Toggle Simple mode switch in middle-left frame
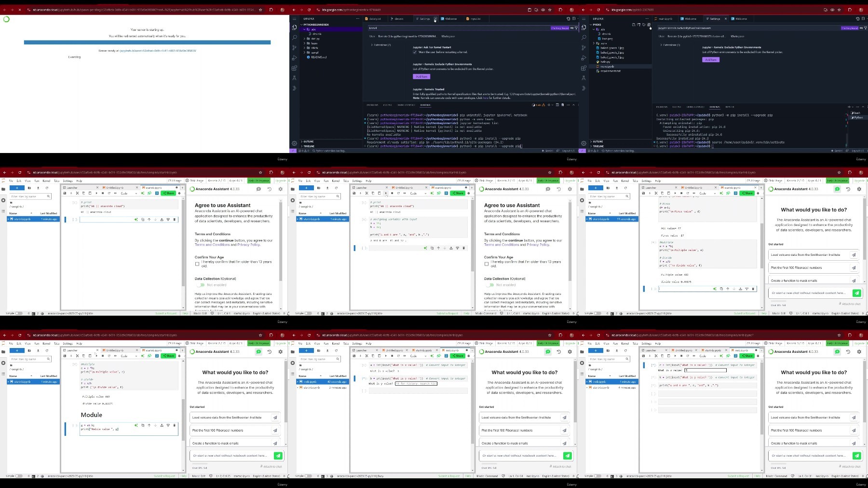868x488 pixels. coord(19,313)
